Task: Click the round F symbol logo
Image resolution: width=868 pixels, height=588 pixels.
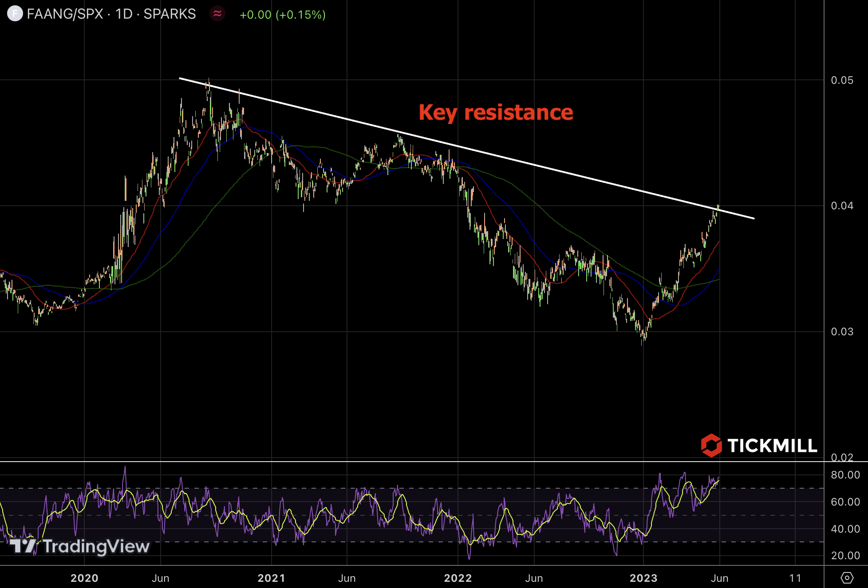Action: (15, 14)
